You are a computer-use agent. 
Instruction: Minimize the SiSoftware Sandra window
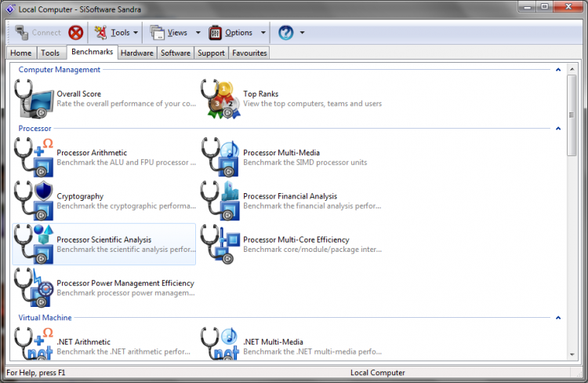(x=528, y=7)
